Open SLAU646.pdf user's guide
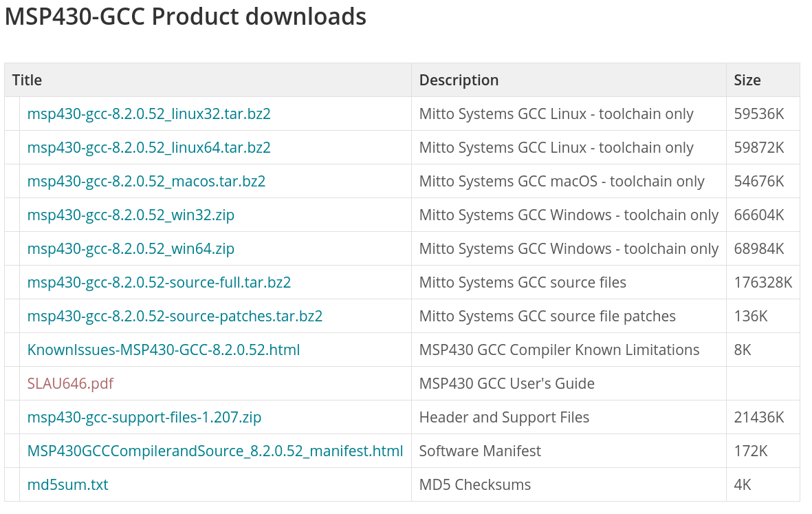 pos(70,383)
